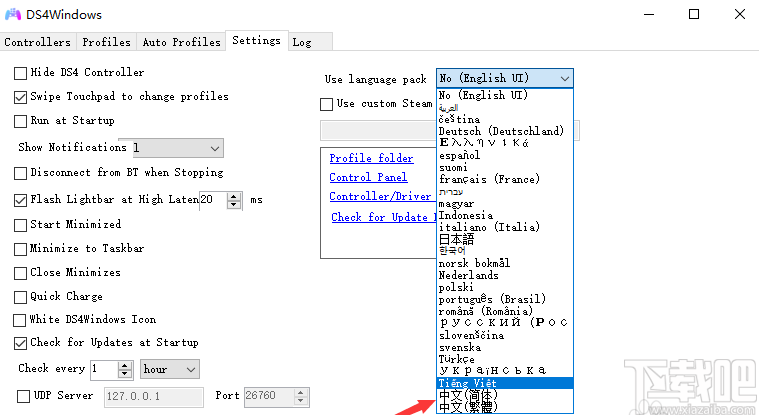Select highlighted Tiếng Việt language
Viewport: 759px width, 415px height.
click(505, 383)
